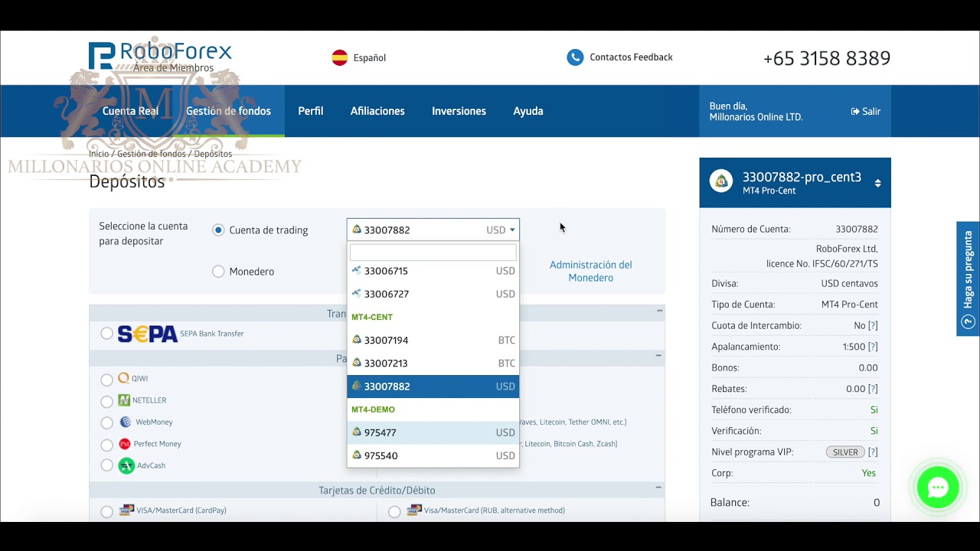Viewport: 980px width, 551px height.
Task: Select VISA/MasterCard (CardPay) radio button
Action: [106, 511]
